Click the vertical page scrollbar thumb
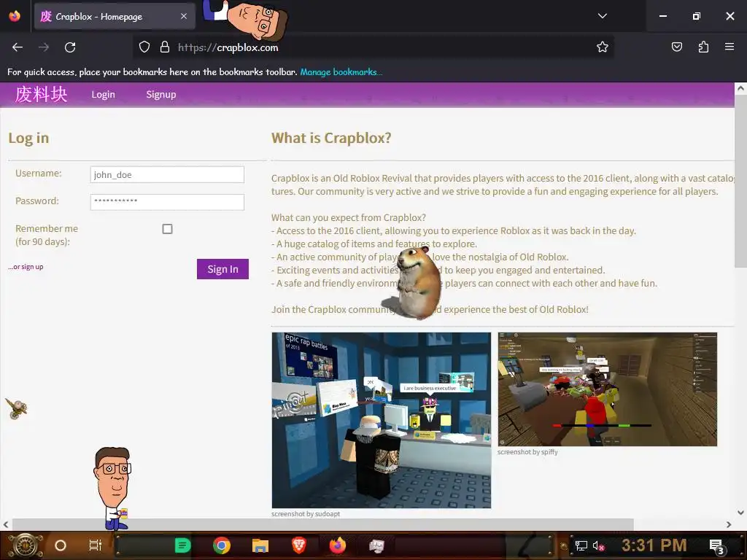747x560 pixels. pos(740,181)
